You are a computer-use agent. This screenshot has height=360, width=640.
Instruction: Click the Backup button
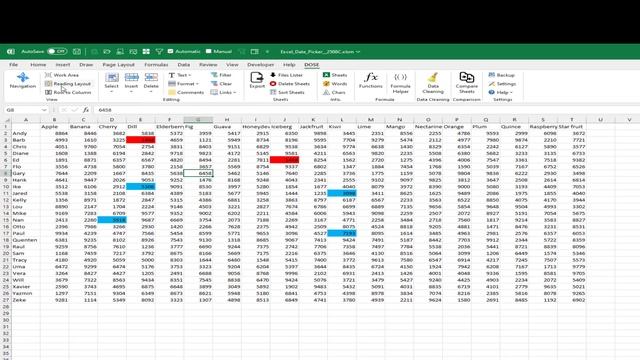pos(501,75)
